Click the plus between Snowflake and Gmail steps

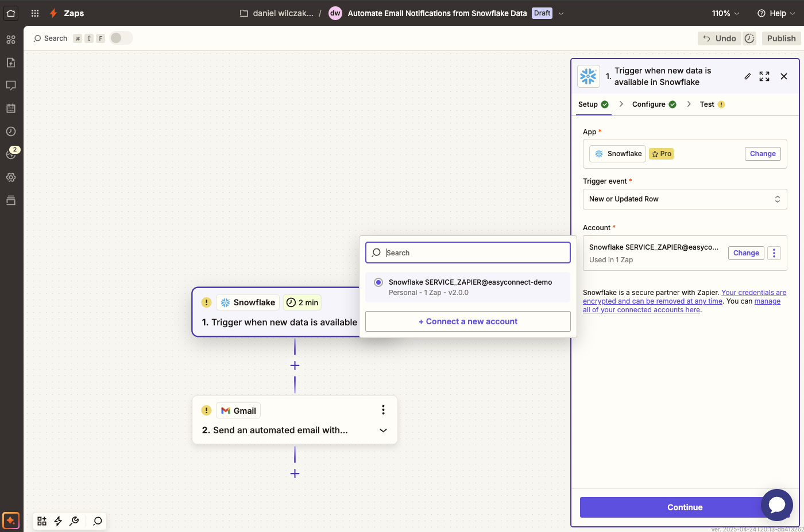[x=295, y=366]
